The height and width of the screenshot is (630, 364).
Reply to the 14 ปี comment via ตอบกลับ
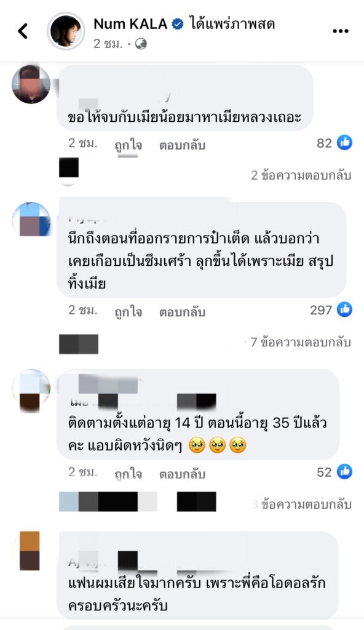[x=182, y=474]
